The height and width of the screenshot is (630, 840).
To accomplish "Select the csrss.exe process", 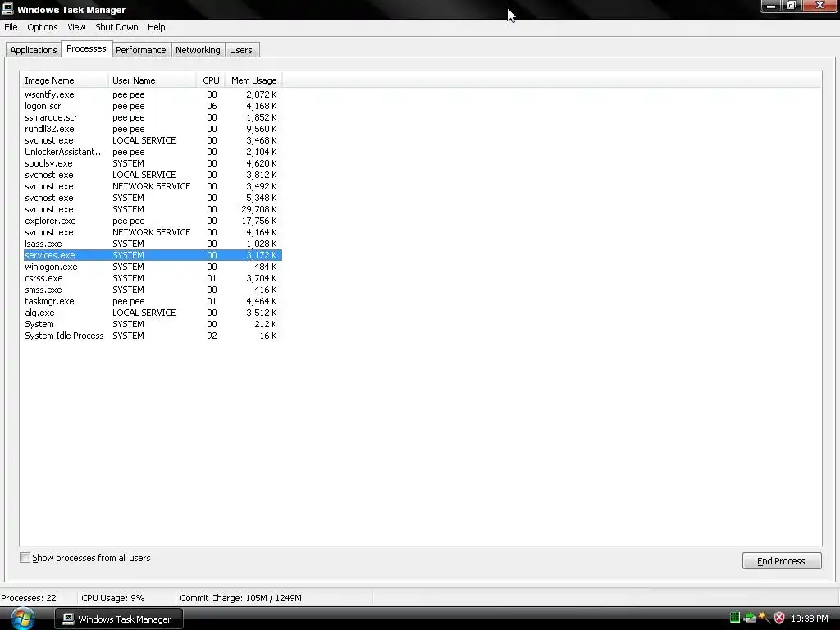I will click(153, 279).
